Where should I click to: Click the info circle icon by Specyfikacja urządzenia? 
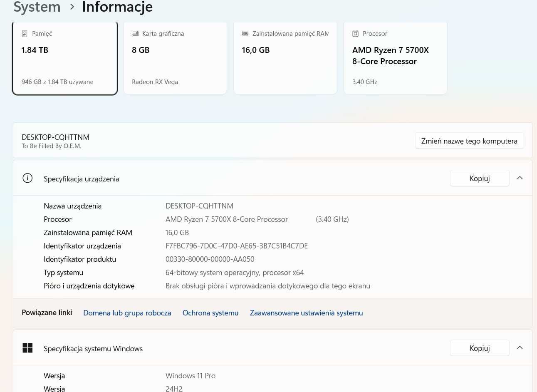point(27,179)
